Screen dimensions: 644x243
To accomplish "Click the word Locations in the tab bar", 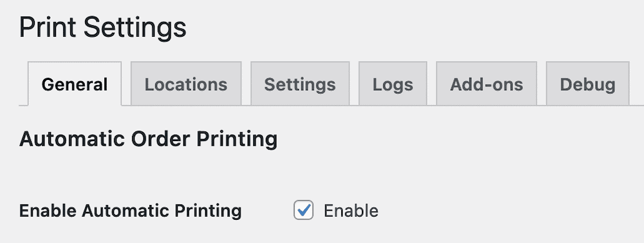I will tap(186, 84).
